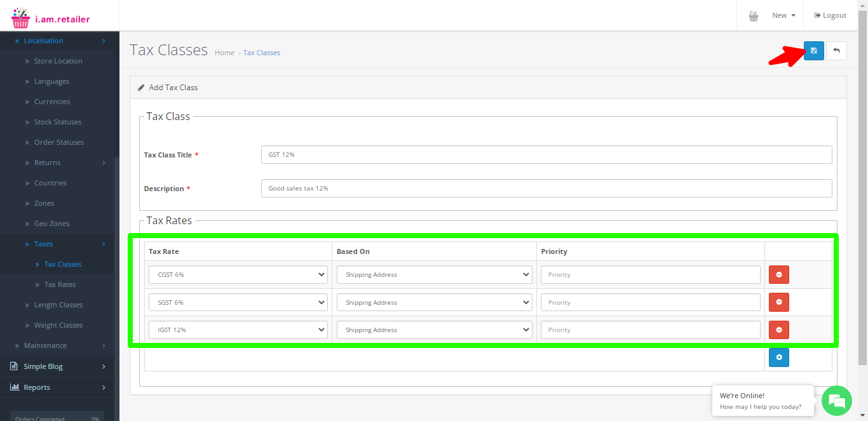Image resolution: width=868 pixels, height=421 pixels.
Task: Expand the Localisation menu chevron
Action: point(104,41)
